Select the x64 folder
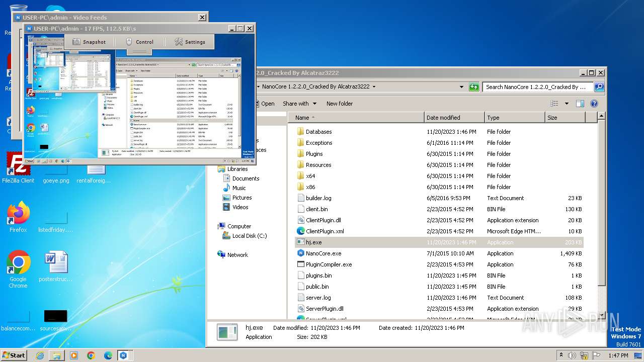 point(439,176)
